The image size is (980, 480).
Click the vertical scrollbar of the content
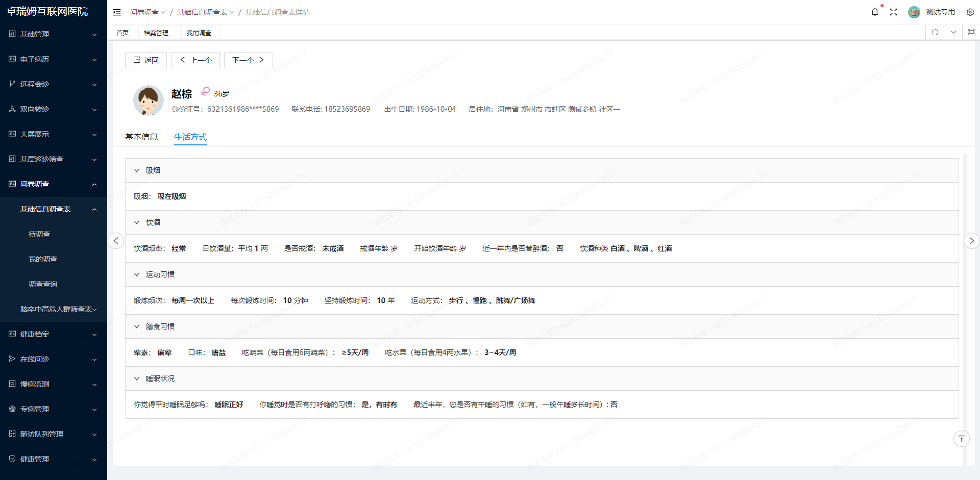pyautogui.click(x=965, y=310)
